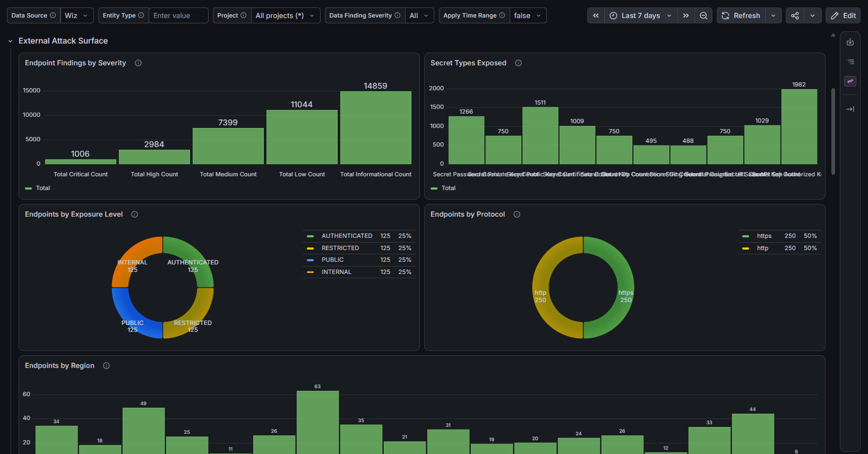This screenshot has height=454, width=868.
Task: Click the export icon in right sidebar
Action: pos(850,42)
